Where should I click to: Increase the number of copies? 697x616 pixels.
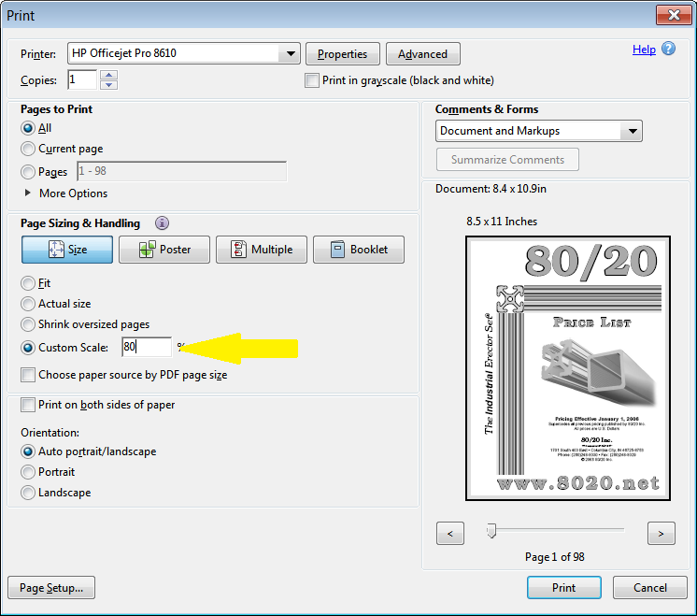(109, 75)
